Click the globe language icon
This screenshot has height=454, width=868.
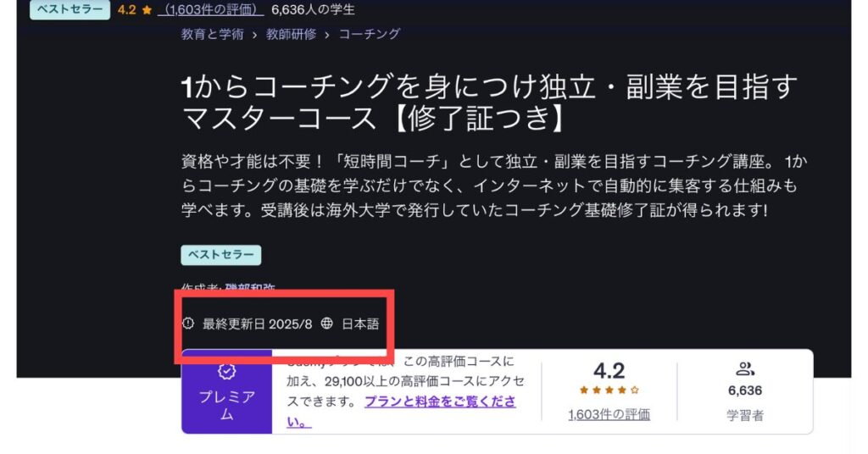[327, 323]
